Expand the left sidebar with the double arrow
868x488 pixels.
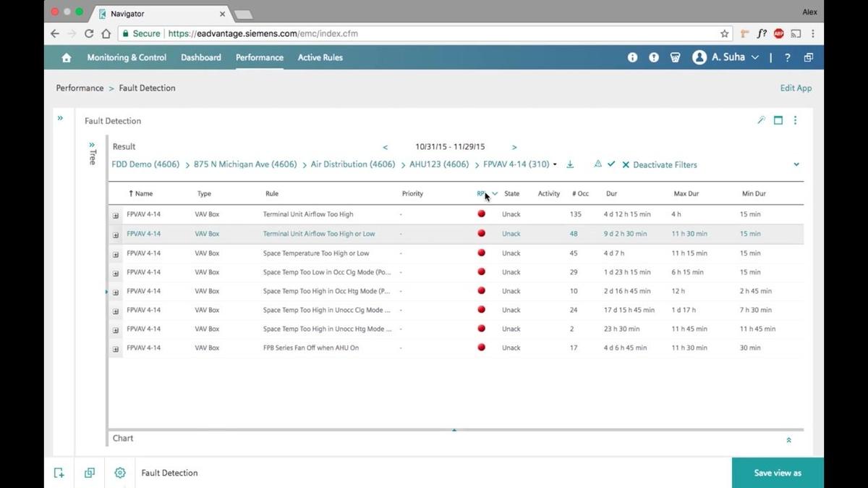pos(60,118)
